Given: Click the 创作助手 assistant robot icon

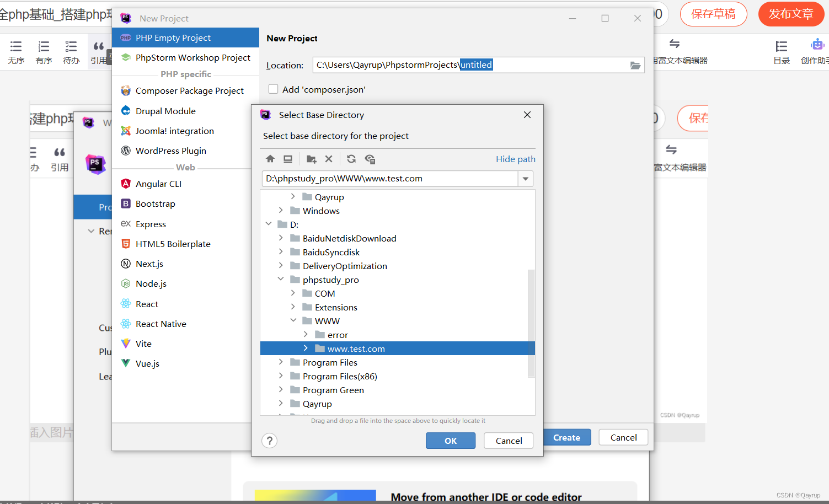Looking at the screenshot, I should [817, 45].
